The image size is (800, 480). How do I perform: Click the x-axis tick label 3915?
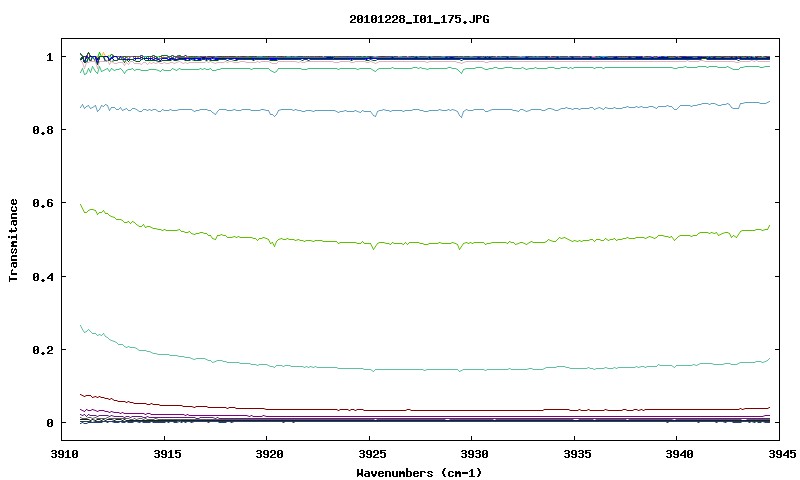167,454
